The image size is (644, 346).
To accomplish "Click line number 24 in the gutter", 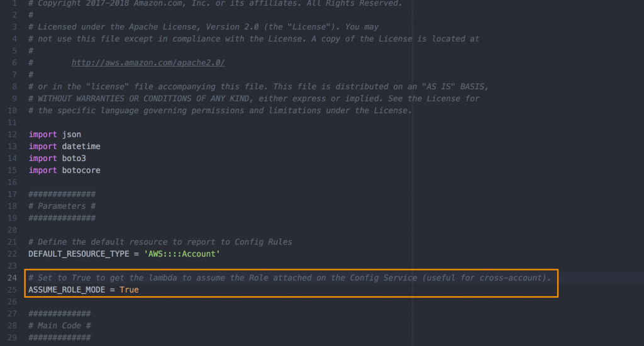I will click(13, 278).
